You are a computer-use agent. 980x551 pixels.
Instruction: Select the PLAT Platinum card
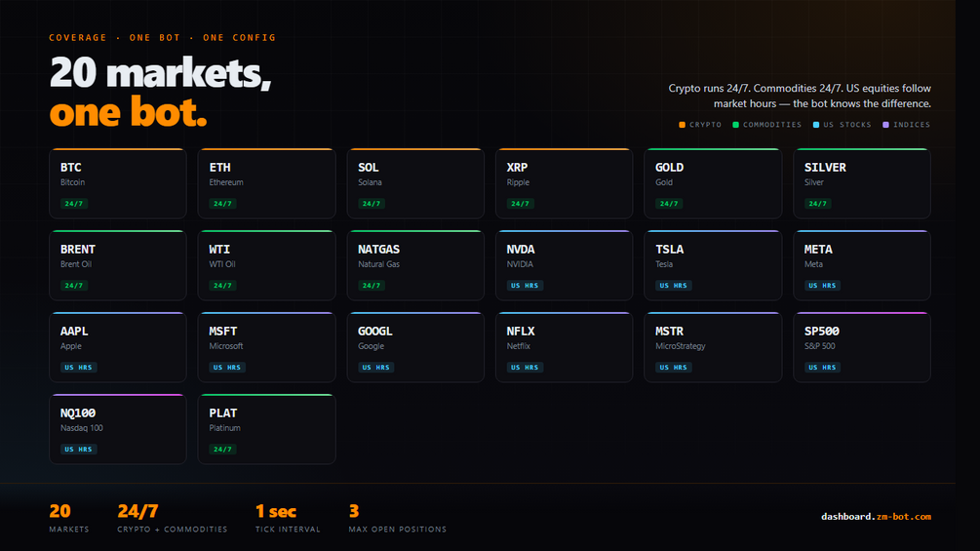[267, 429]
